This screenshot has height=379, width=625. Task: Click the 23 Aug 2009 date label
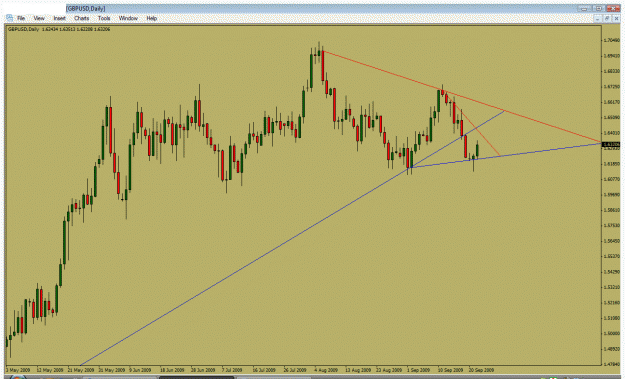[389, 370]
